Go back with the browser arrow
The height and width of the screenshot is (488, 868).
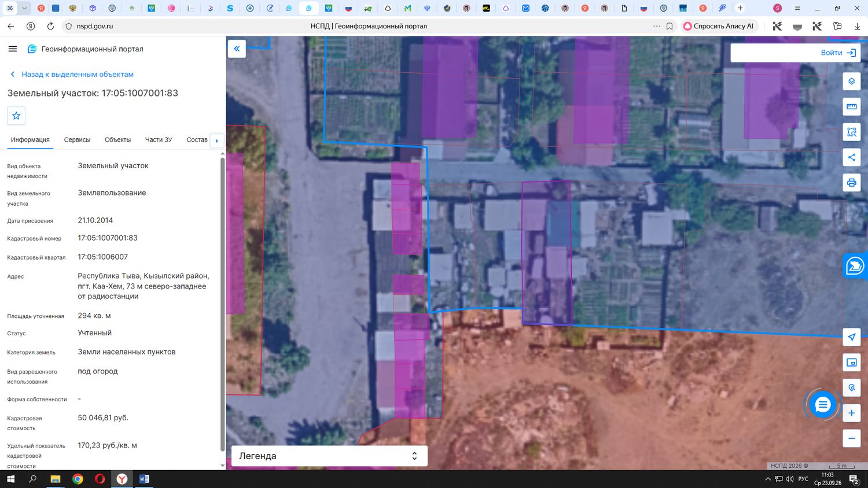click(11, 26)
